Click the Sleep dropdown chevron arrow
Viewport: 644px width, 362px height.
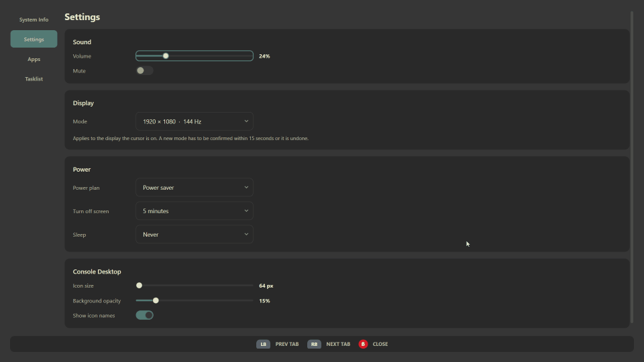pos(246,234)
